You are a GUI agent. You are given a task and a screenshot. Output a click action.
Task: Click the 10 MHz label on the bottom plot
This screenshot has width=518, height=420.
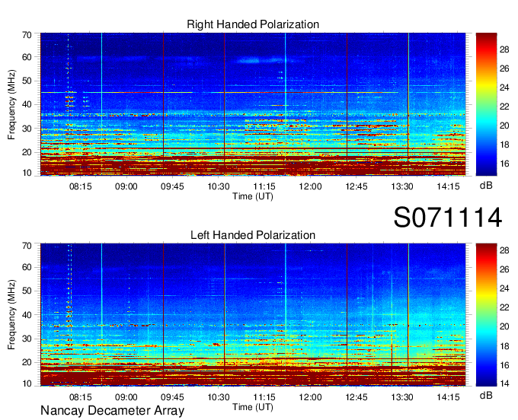27,383
